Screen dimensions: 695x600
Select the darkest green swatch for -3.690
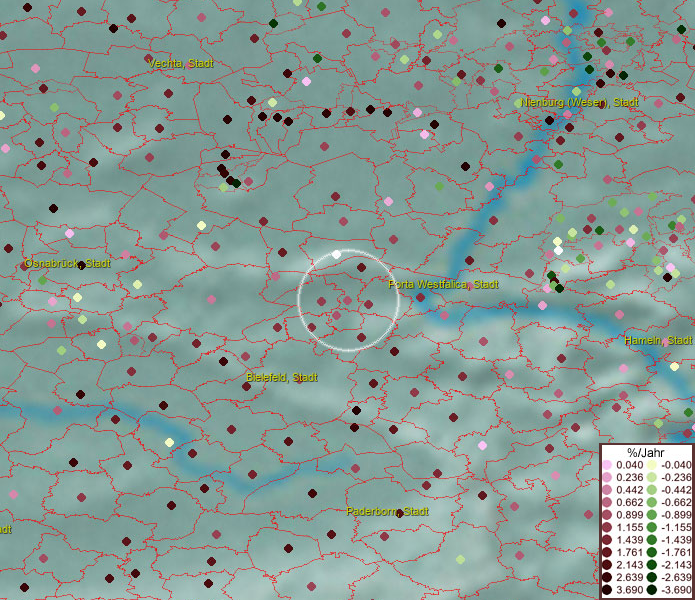click(x=652, y=590)
